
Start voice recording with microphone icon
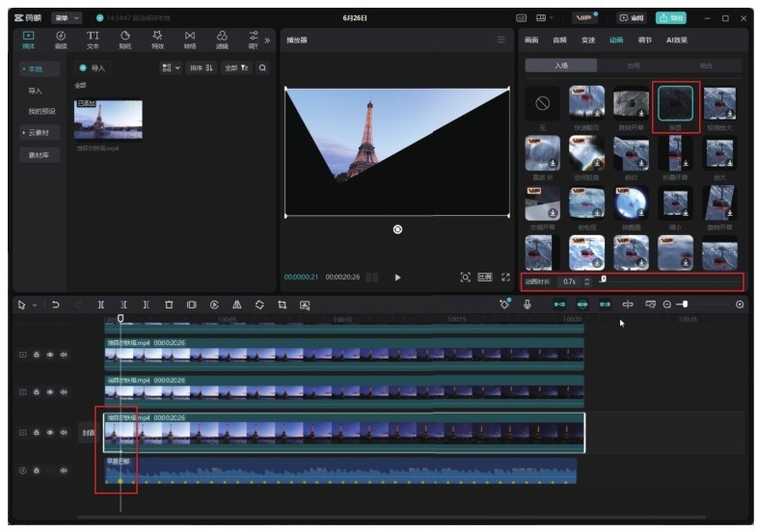[x=527, y=305]
